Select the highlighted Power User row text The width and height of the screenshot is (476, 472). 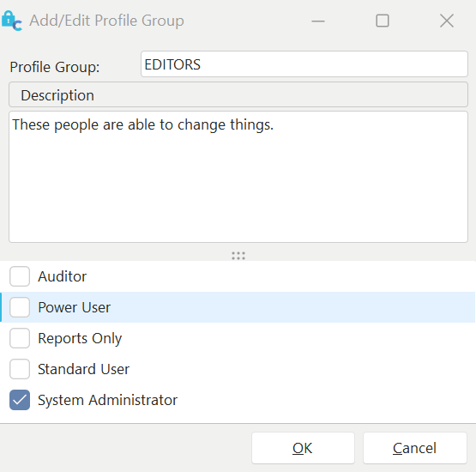point(74,307)
